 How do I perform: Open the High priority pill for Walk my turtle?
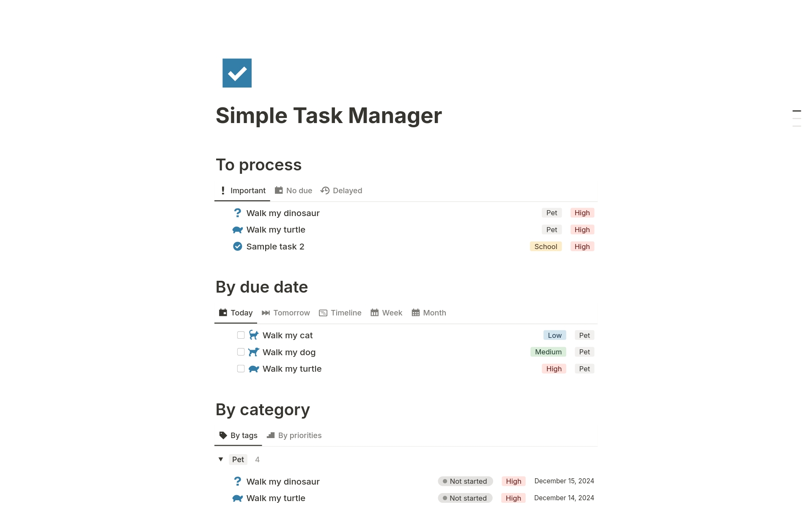coord(582,229)
